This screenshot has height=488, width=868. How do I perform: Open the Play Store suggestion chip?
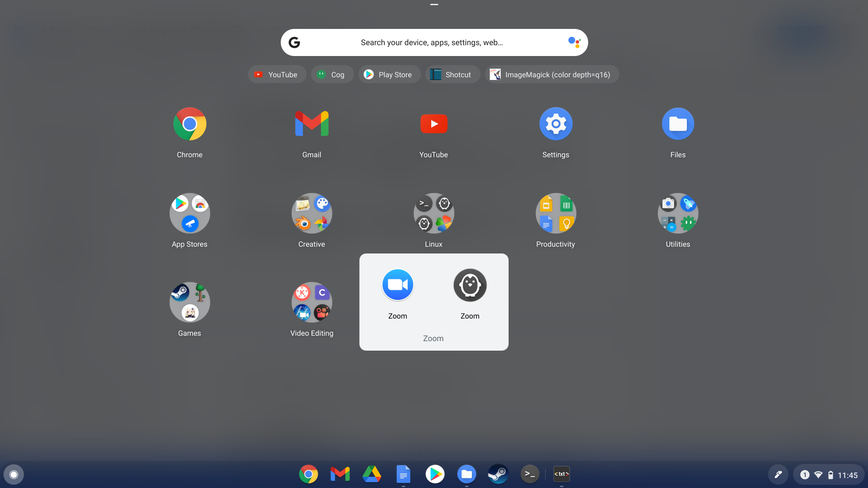(x=390, y=75)
